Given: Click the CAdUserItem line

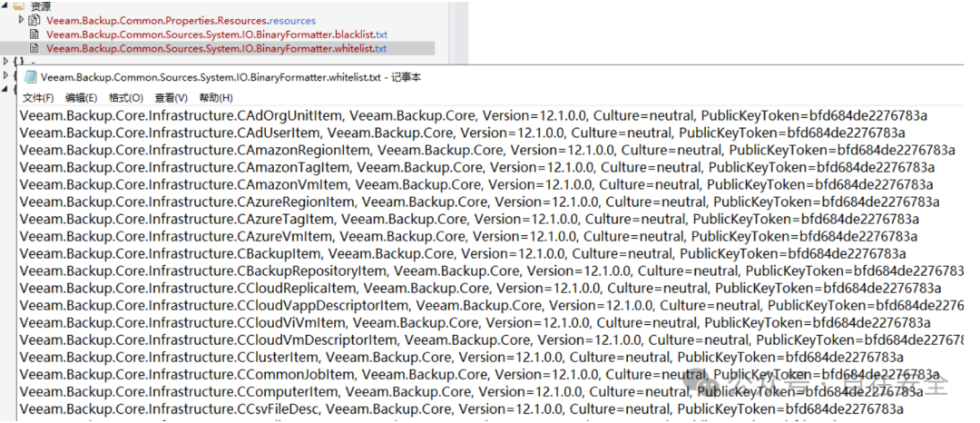Looking at the screenshot, I should click(463, 133).
